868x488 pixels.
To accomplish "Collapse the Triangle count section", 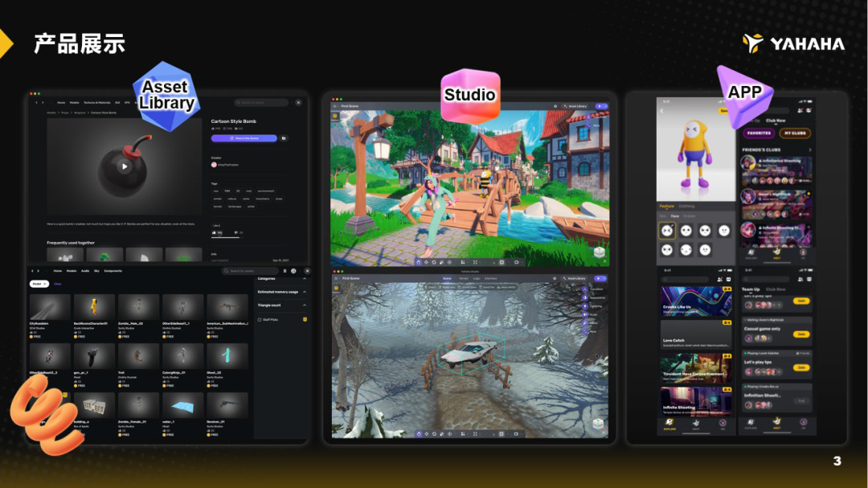I will 305,306.
